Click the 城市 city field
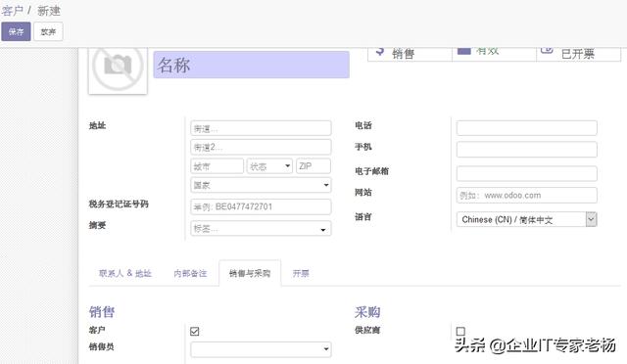The height and width of the screenshot is (364, 627). point(217,165)
